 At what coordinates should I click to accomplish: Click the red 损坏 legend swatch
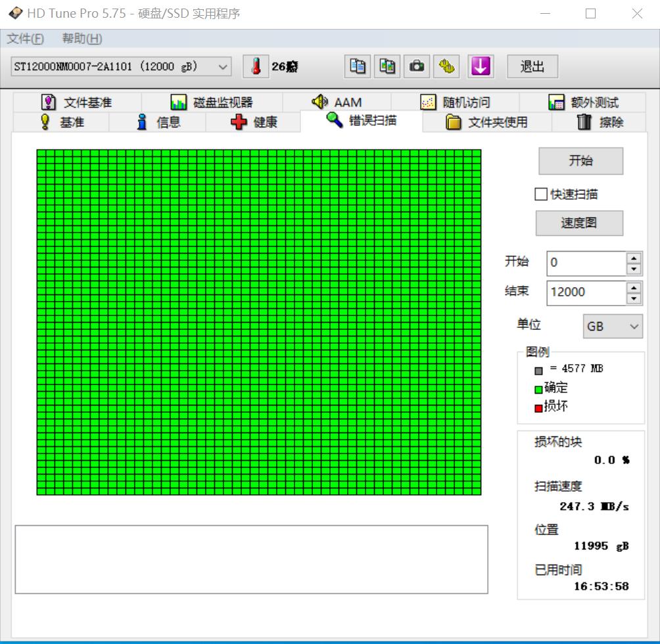pyautogui.click(x=538, y=408)
